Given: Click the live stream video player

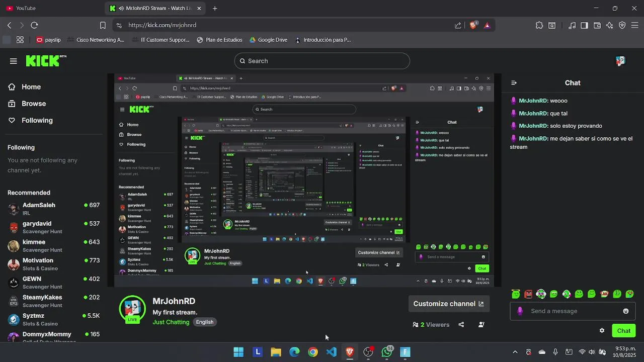Looking at the screenshot, I should coord(304,180).
